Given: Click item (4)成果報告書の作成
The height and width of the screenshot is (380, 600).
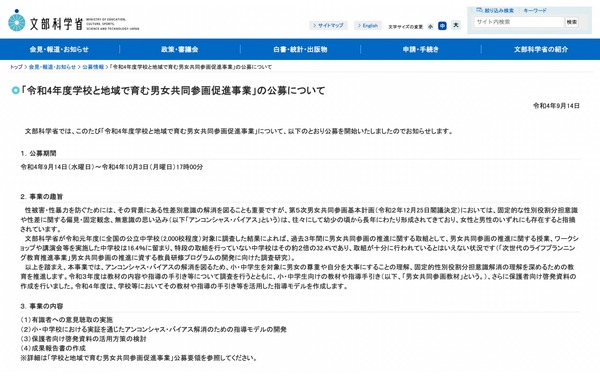Looking at the screenshot, I should (53, 349).
